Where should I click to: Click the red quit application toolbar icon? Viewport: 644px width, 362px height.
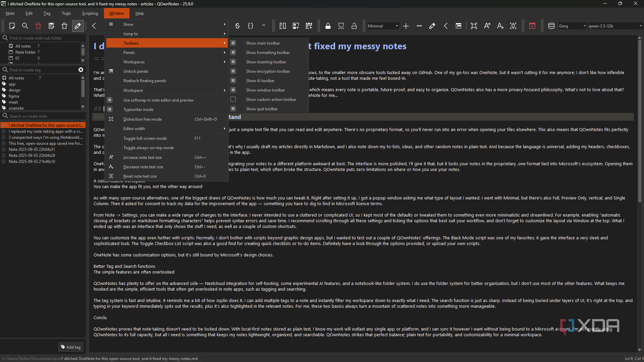532,26
